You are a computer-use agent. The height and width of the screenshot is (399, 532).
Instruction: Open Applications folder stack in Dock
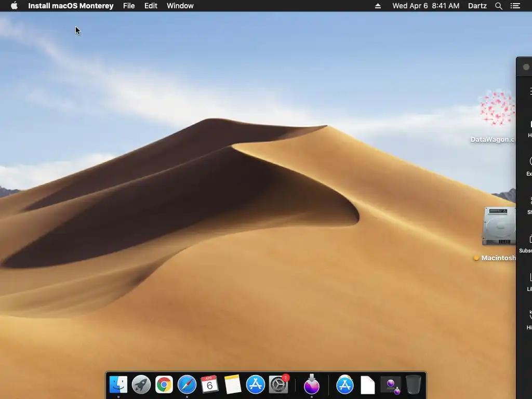pyautogui.click(x=345, y=384)
